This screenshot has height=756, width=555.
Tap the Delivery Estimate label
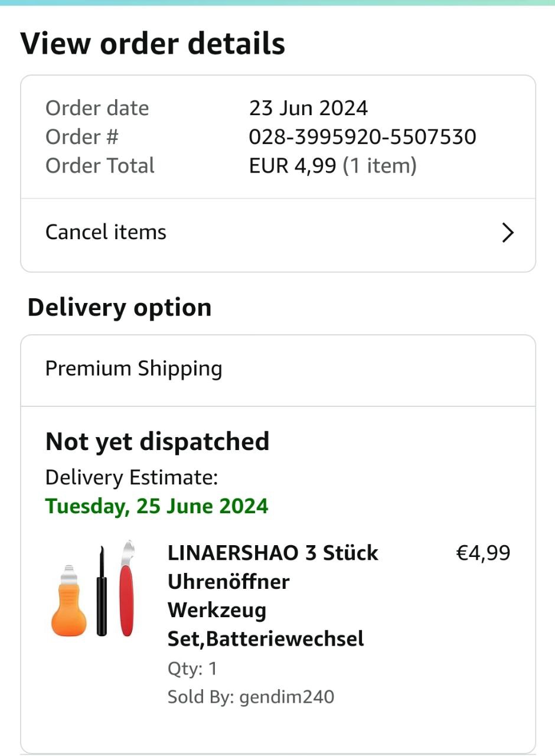point(132,477)
